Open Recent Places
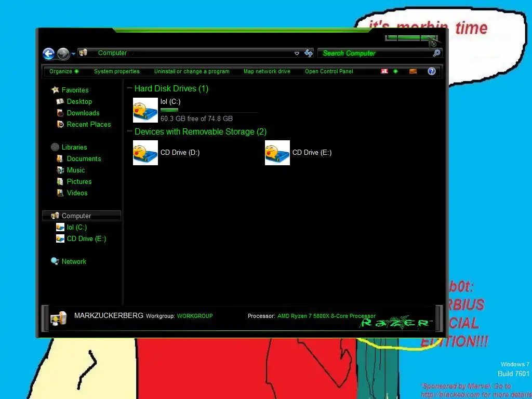 [89, 124]
